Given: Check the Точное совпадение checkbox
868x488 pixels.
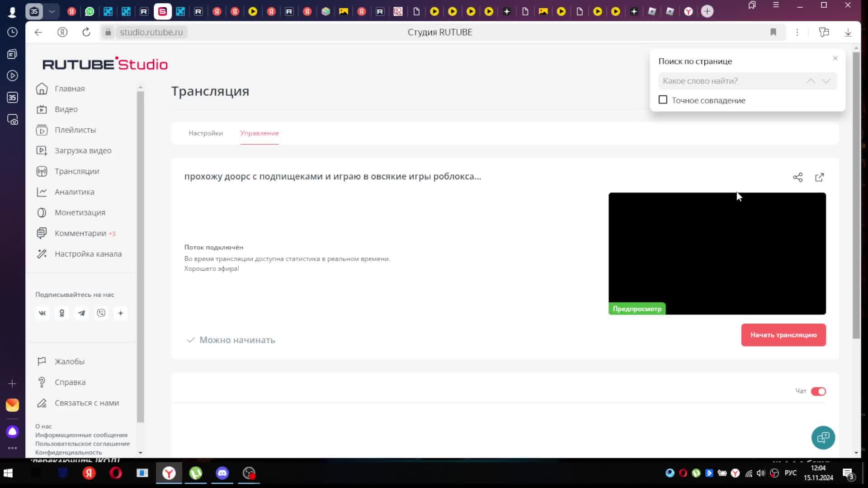Looking at the screenshot, I should point(663,100).
